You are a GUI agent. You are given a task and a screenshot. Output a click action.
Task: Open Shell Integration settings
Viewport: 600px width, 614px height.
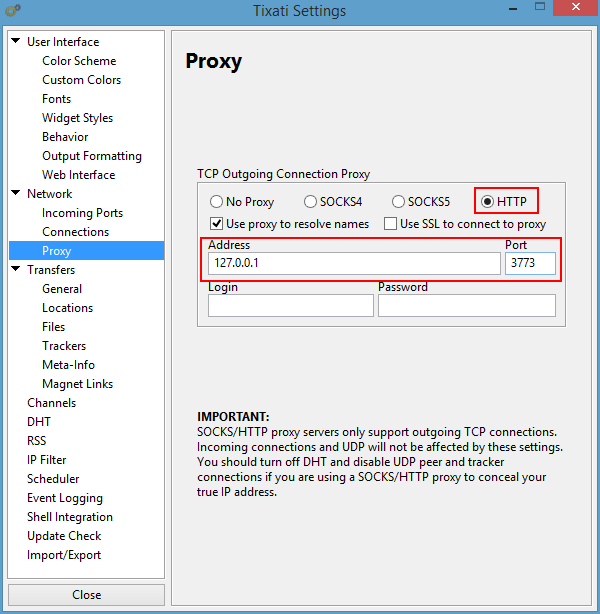coord(70,517)
